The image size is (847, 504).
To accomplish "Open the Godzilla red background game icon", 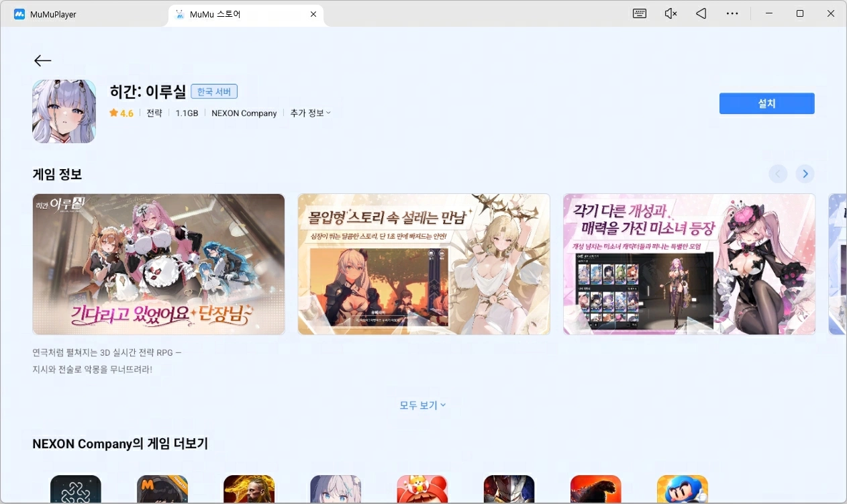I will (595, 489).
